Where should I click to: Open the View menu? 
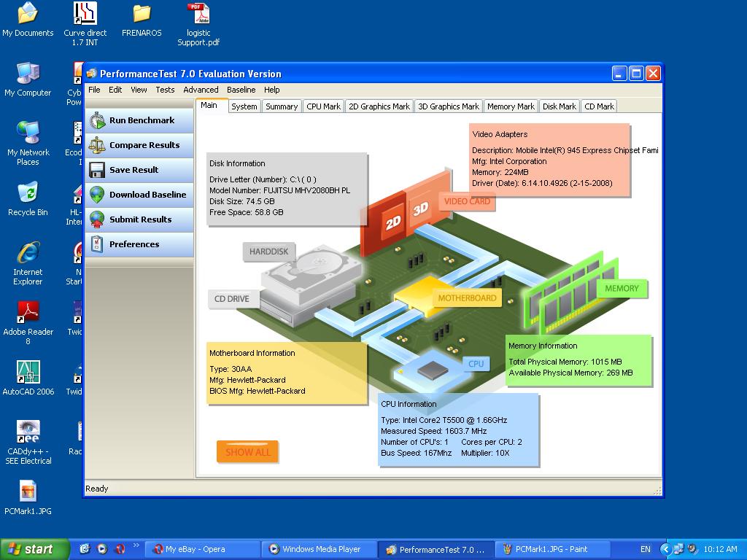tap(139, 90)
